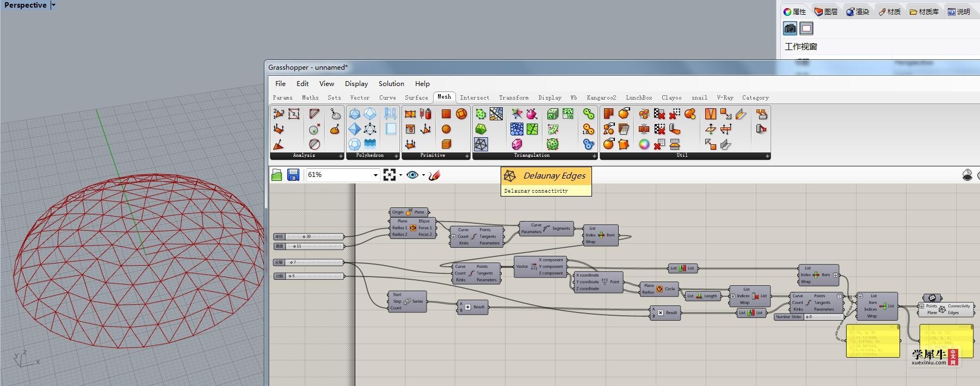Switch to the LunchBox tab
This screenshot has height=386, width=980.
[639, 97]
